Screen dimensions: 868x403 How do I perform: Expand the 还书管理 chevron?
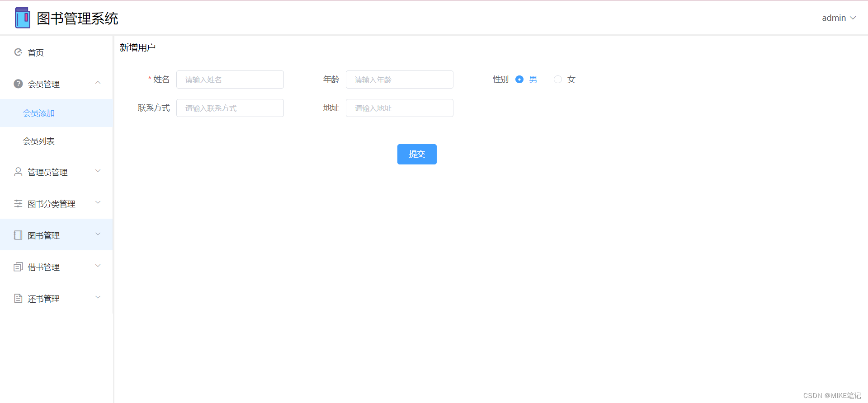(x=98, y=297)
